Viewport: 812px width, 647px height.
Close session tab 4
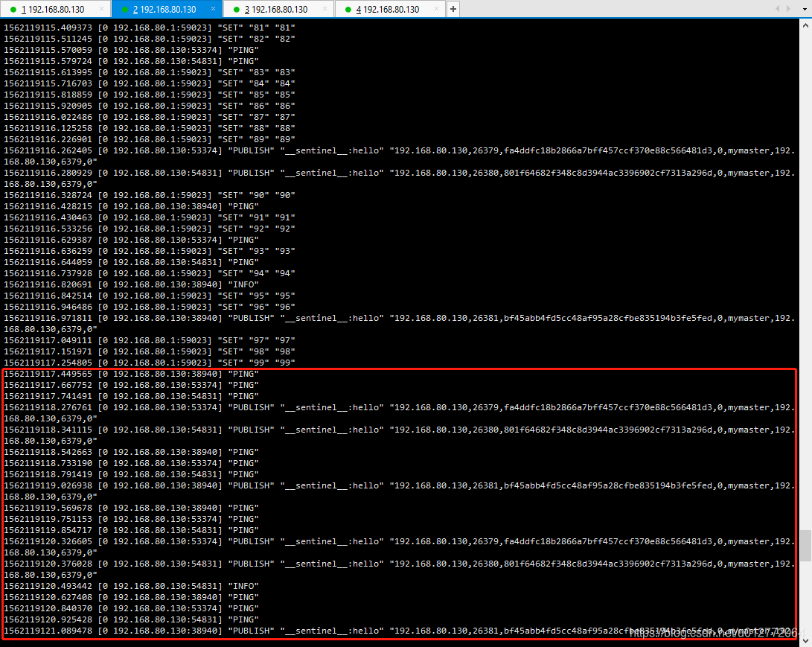(x=437, y=9)
